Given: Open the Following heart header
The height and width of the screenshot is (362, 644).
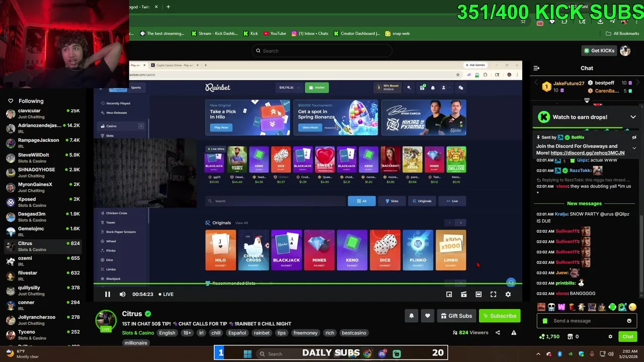Looking at the screenshot, I should point(25,101).
